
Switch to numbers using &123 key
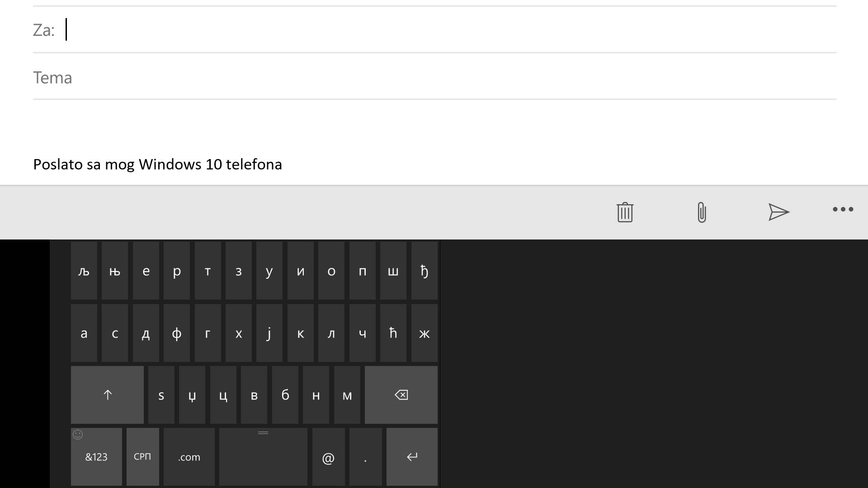coord(96,457)
